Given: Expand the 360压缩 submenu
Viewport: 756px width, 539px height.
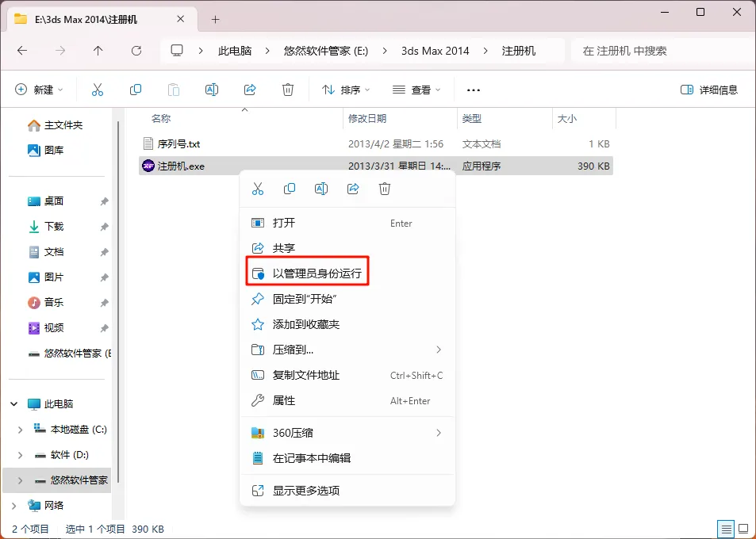Looking at the screenshot, I should [x=439, y=433].
